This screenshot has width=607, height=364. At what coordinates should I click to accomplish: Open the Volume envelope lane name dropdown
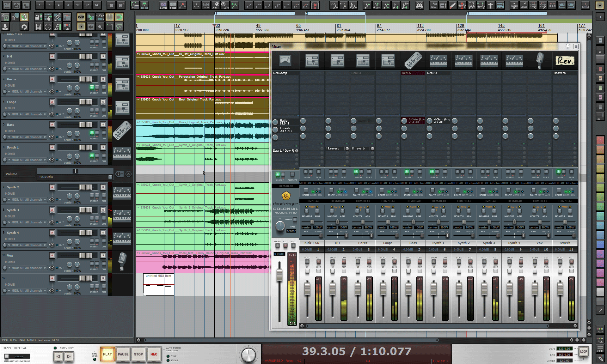20,174
